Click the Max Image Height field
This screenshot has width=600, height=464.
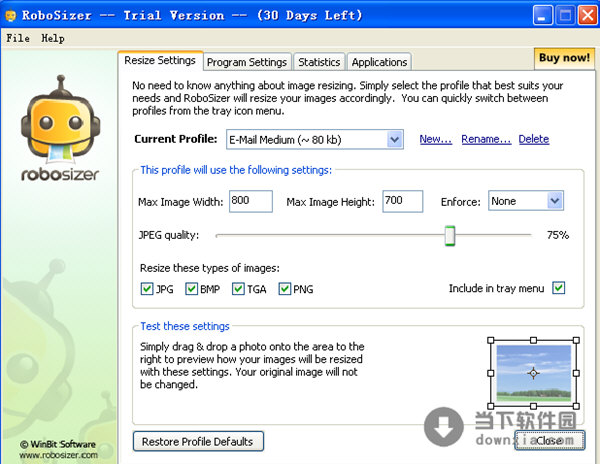click(403, 201)
